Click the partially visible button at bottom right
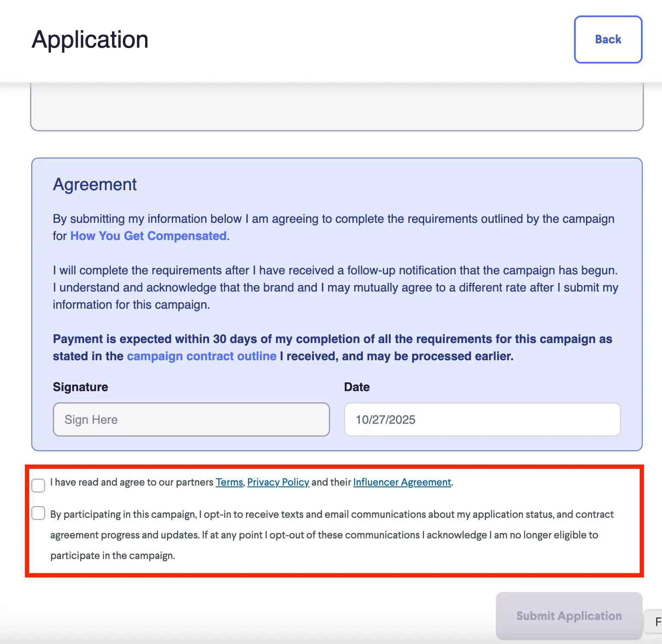Image resolution: width=662 pixels, height=644 pixels. [x=658, y=621]
